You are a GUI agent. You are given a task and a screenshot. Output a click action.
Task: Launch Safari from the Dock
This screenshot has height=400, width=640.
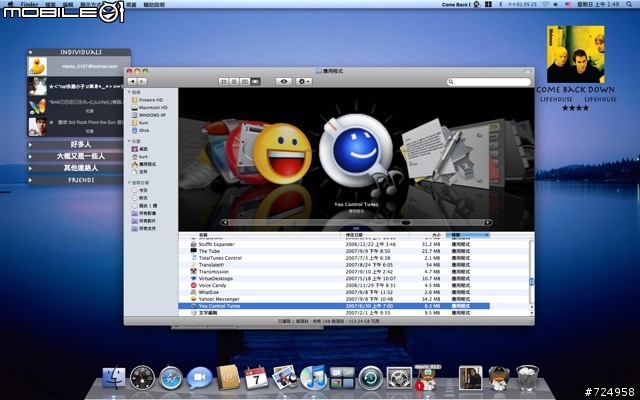(x=171, y=378)
